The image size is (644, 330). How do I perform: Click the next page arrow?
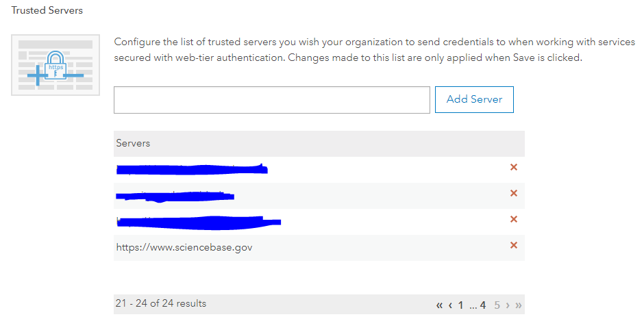coord(508,305)
